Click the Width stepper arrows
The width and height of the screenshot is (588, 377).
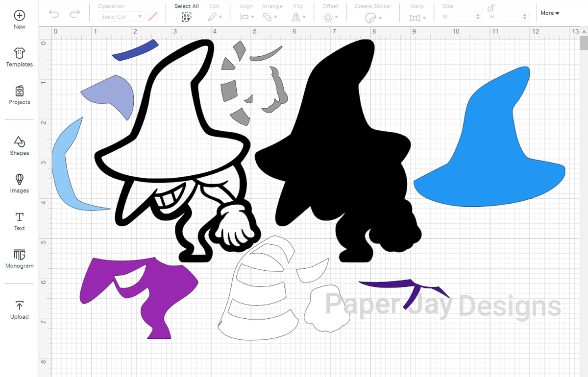pyautogui.click(x=478, y=17)
